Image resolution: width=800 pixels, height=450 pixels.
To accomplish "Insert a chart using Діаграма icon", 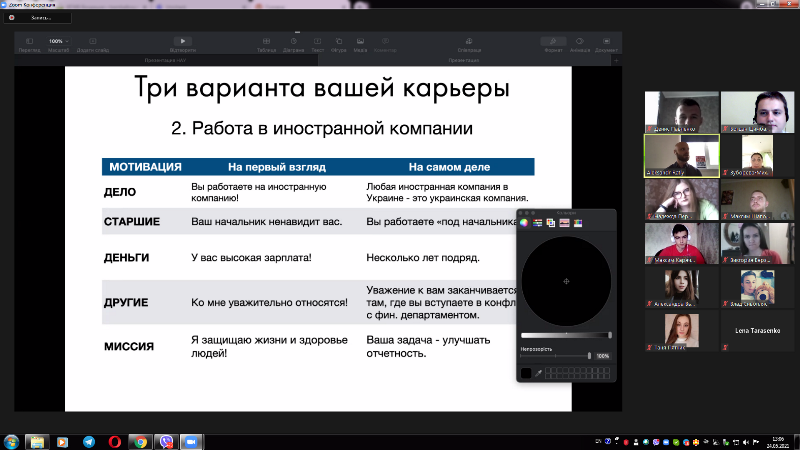I will coord(293,41).
